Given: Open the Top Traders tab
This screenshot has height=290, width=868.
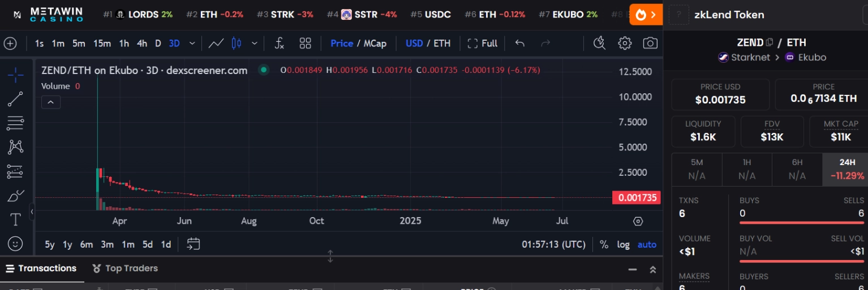Looking at the screenshot, I should click(124, 269).
